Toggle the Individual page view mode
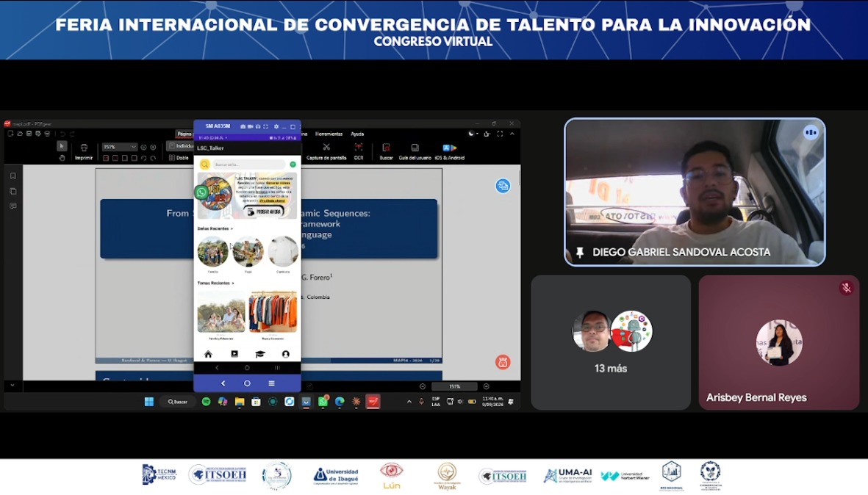 point(180,146)
